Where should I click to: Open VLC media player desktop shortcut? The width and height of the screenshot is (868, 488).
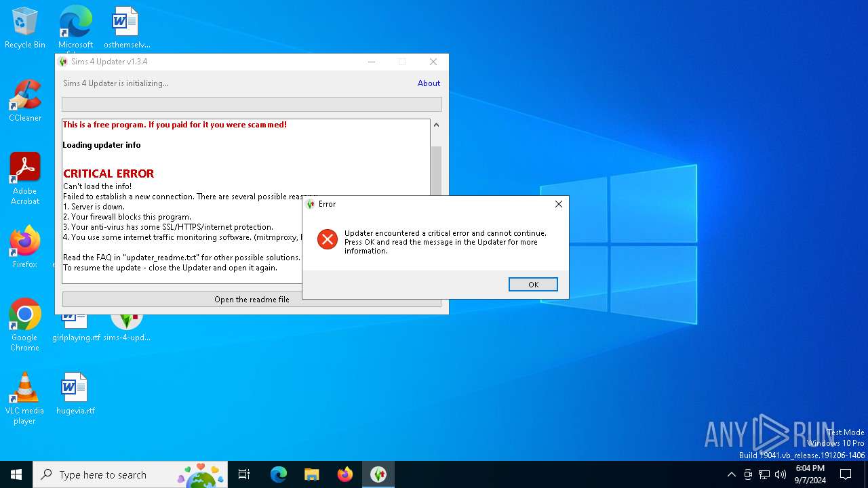24,399
